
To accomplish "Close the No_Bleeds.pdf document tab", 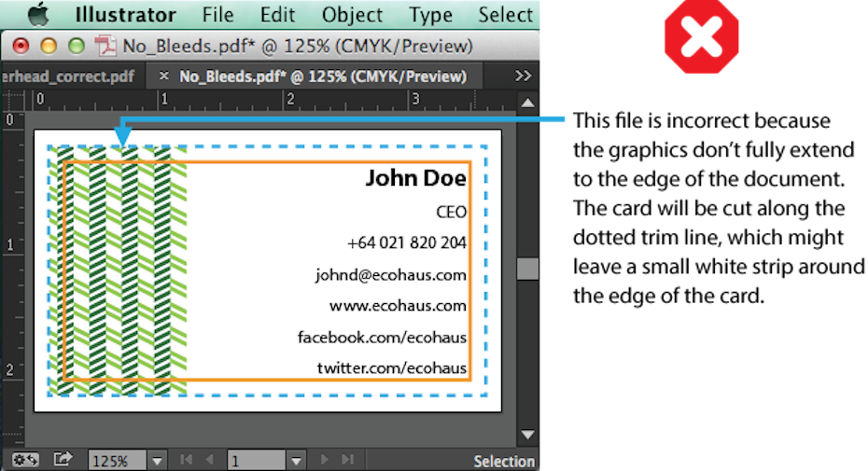I will point(164,76).
